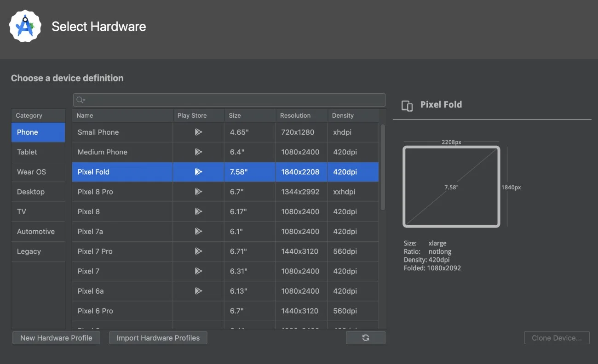Focus the device search field
This screenshot has width=598, height=364.
pyautogui.click(x=229, y=100)
